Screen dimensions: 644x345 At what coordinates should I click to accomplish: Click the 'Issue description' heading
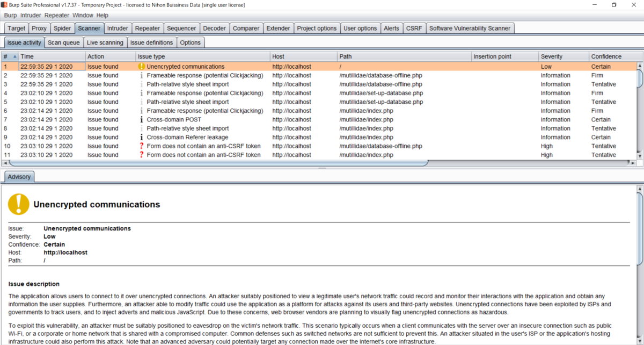(x=34, y=284)
